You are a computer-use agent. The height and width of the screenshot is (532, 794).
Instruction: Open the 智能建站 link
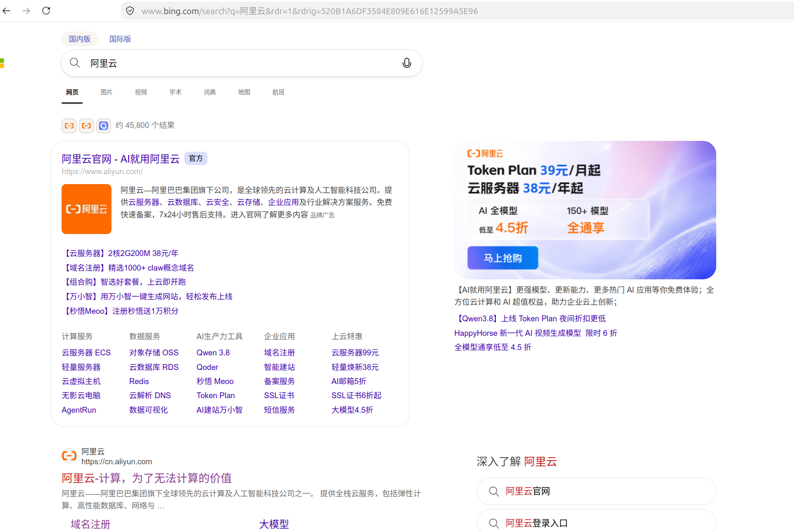(280, 367)
